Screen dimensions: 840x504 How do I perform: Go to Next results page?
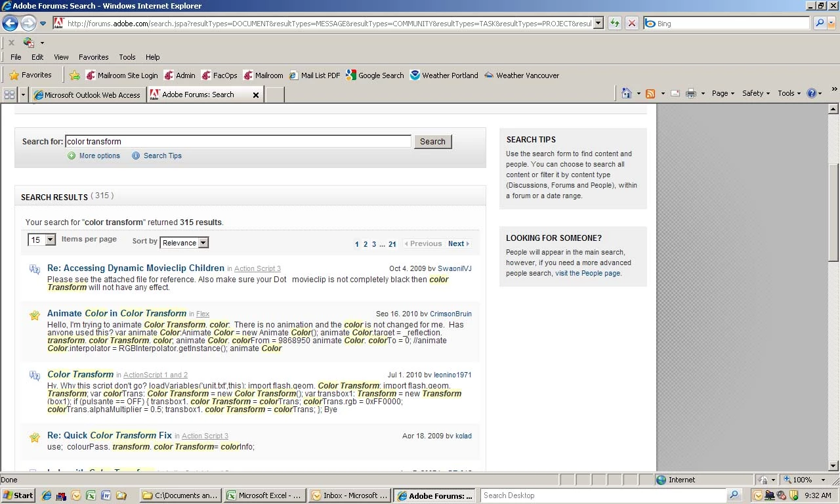tap(459, 243)
